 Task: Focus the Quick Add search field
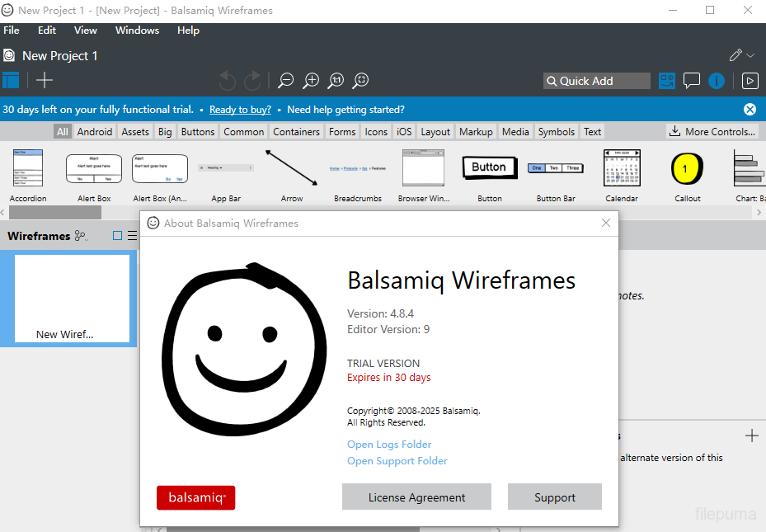[x=597, y=81]
